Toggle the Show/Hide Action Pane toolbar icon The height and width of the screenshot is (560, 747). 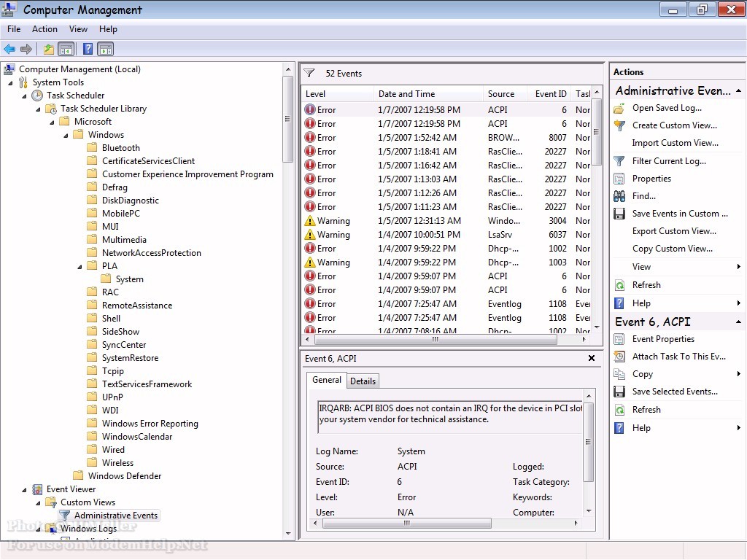[x=105, y=49]
